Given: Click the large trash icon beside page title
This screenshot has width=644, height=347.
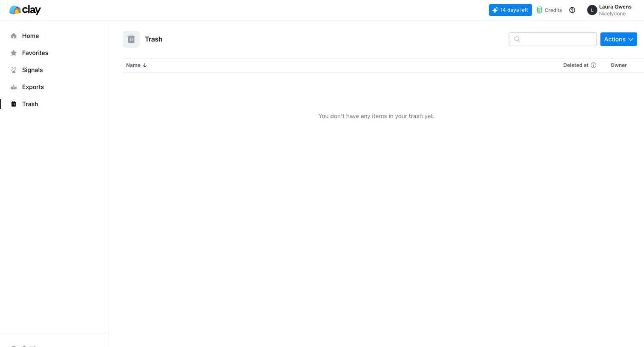Looking at the screenshot, I should tap(131, 39).
